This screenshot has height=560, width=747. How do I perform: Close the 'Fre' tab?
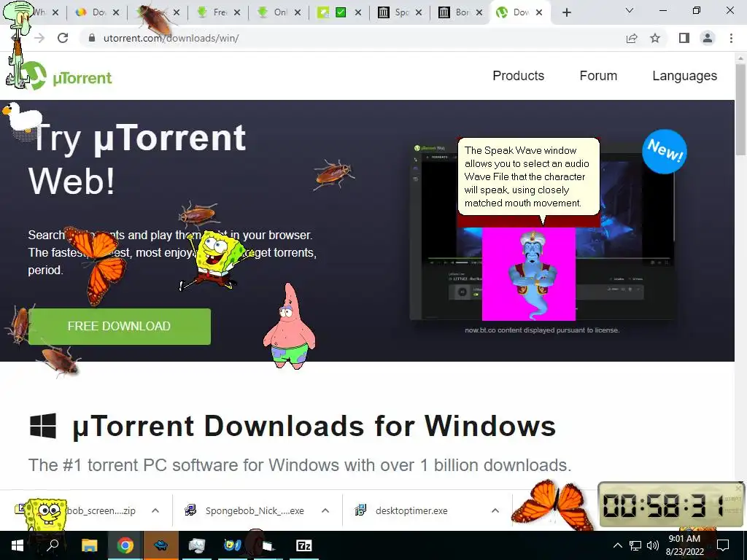tap(237, 12)
